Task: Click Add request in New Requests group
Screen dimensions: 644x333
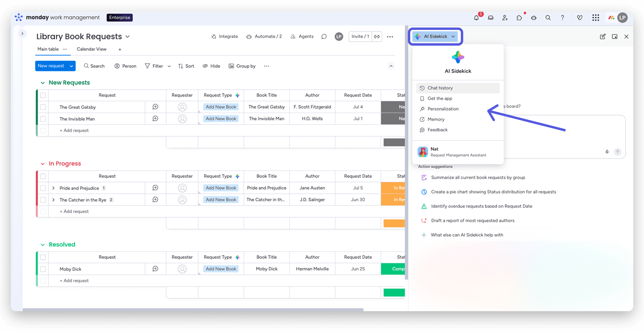Action: 74,131
